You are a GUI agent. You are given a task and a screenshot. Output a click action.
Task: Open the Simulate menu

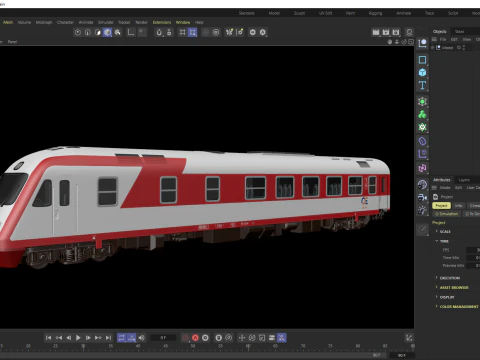point(106,22)
